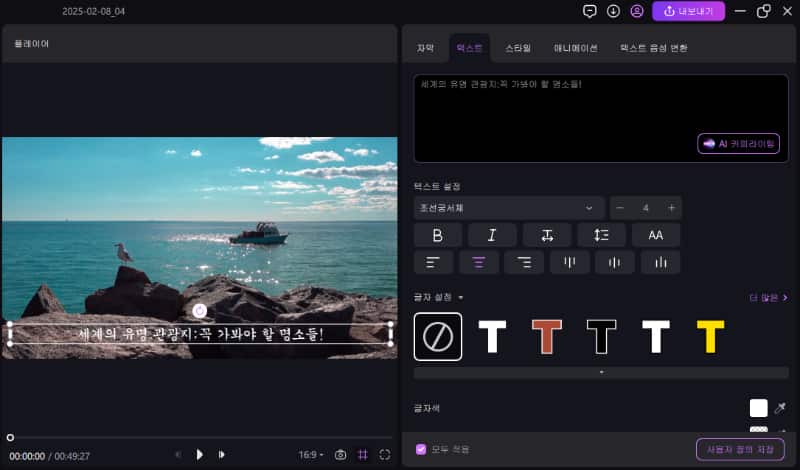
Task: Align text to center
Action: coord(478,262)
